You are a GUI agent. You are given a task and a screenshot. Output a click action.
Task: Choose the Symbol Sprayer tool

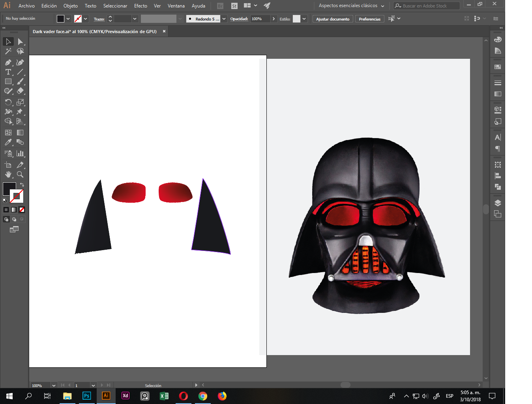[8, 153]
